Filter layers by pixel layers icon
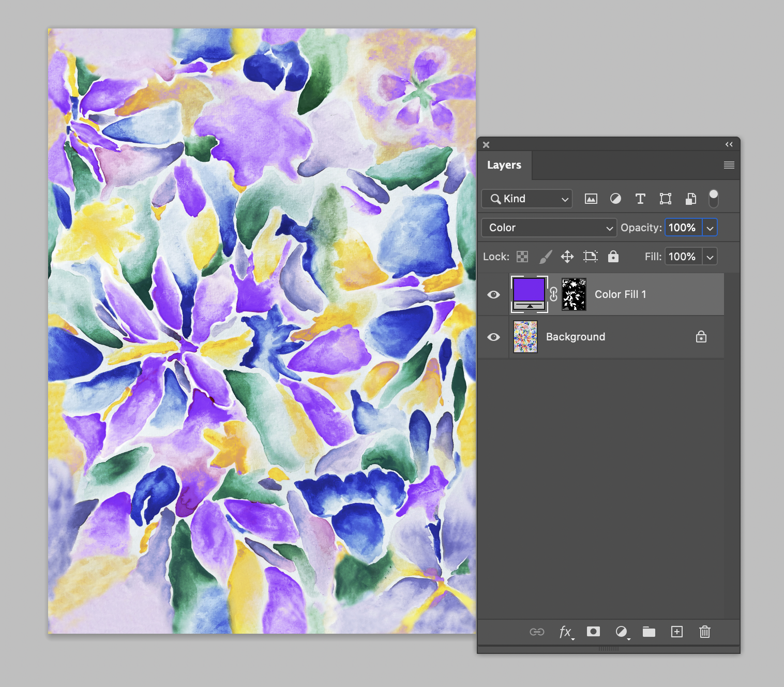This screenshot has width=784, height=687. (x=591, y=199)
